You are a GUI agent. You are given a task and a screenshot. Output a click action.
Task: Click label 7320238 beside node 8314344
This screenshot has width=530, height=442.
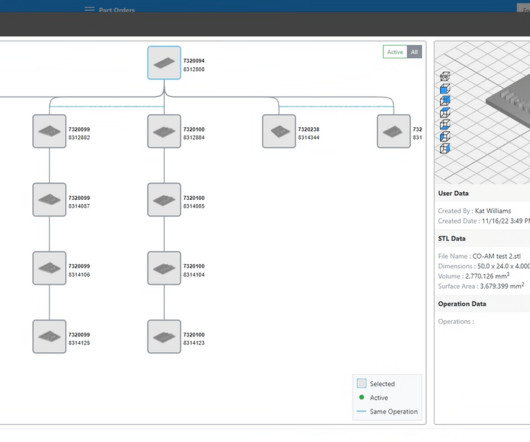(x=309, y=129)
